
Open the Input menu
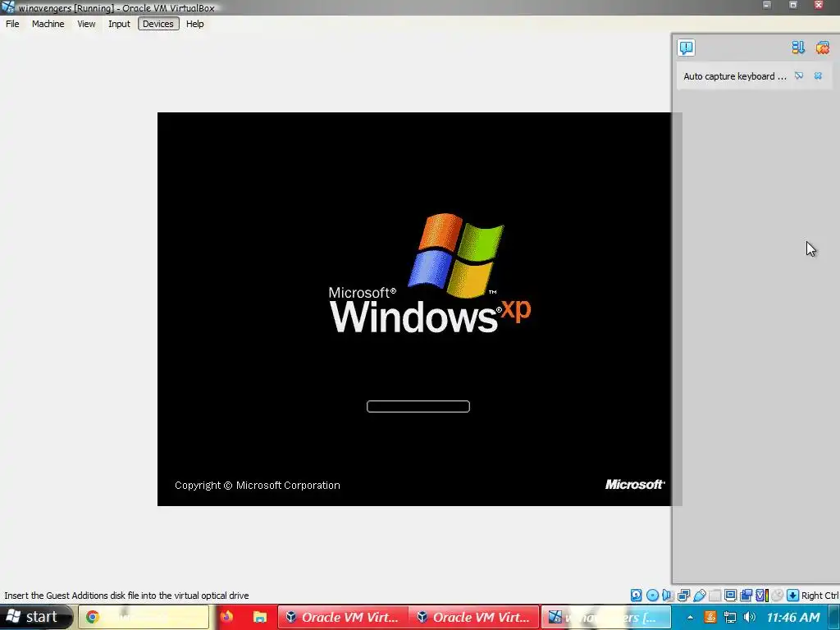coord(119,24)
